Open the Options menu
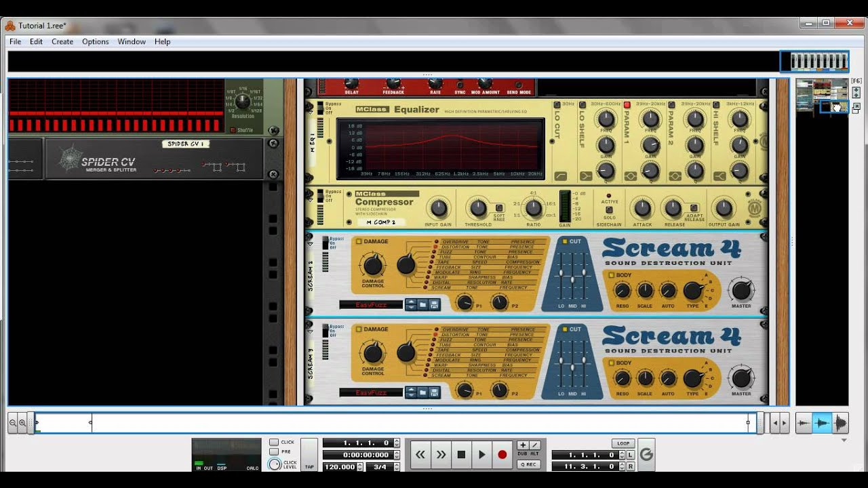Image resolution: width=868 pixels, height=488 pixels. point(96,41)
